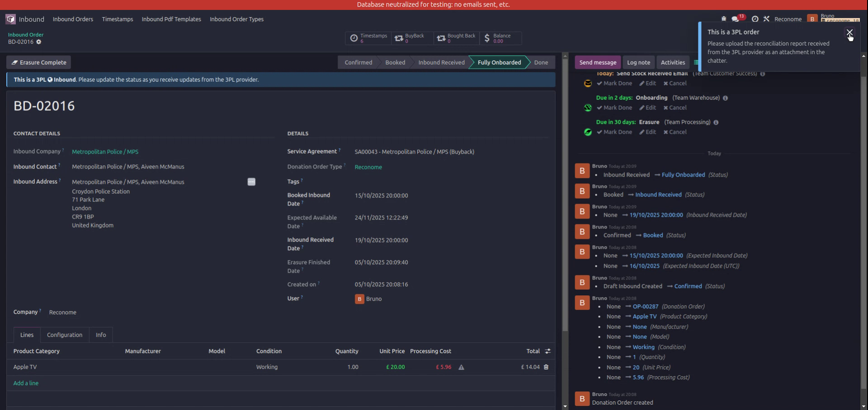Open the Inbound Pdf Templates menu
The image size is (868, 410).
(171, 19)
